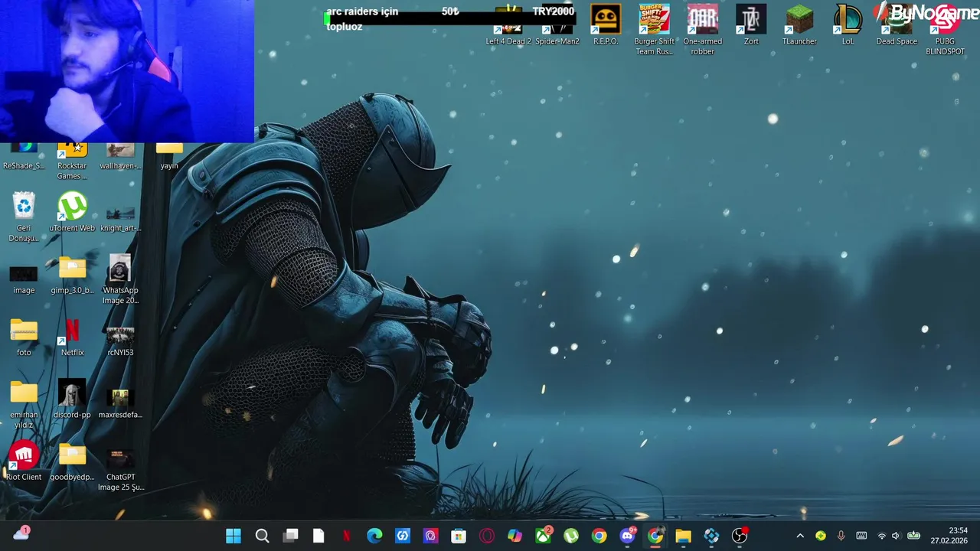The height and width of the screenshot is (551, 980).
Task: Select the emirhan yıldız folder
Action: pos(24,405)
